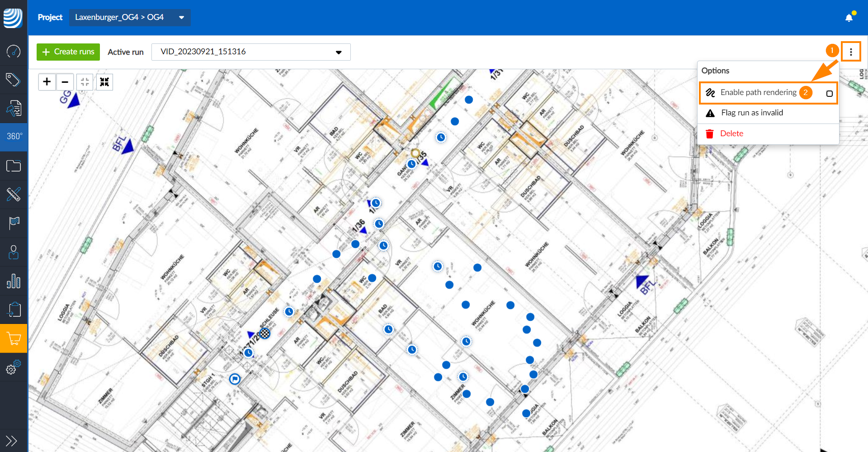868x452 pixels.
Task: Expand the sidebar with double chevron
Action: (x=11, y=440)
